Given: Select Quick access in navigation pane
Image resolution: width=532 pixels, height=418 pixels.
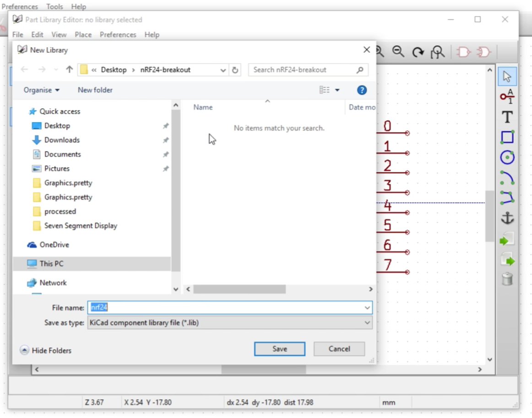Looking at the screenshot, I should click(60, 111).
